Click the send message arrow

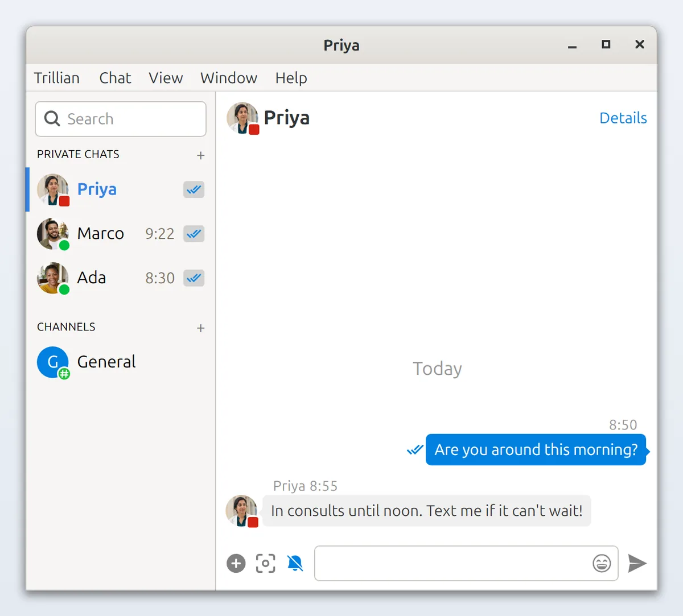pyautogui.click(x=637, y=563)
